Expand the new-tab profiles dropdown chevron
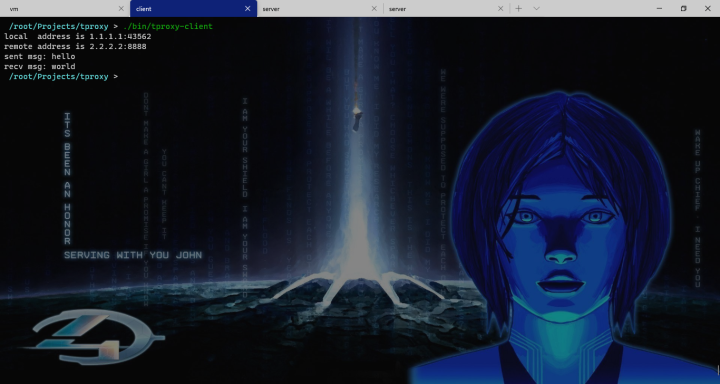Screen dimensions: 720x384 pyautogui.click(x=536, y=9)
